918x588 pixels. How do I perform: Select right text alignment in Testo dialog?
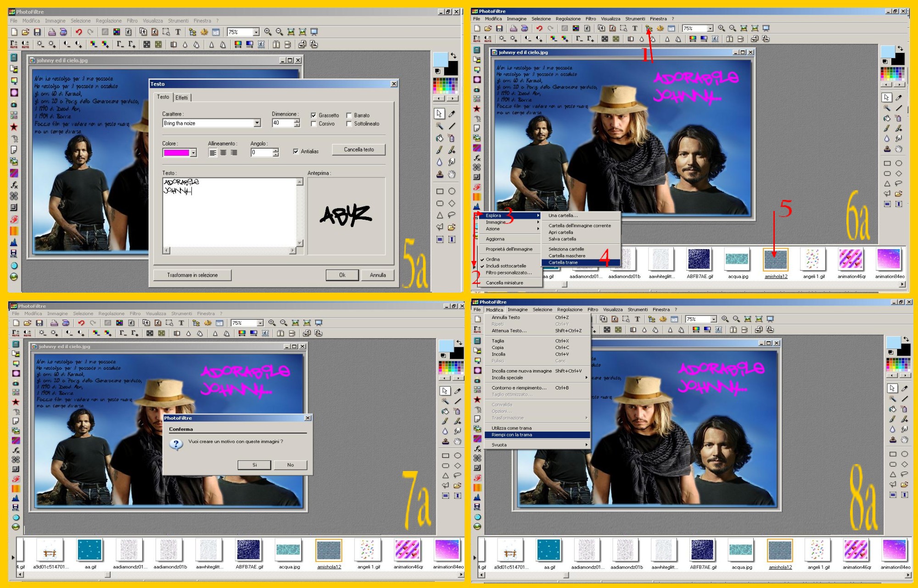[234, 153]
